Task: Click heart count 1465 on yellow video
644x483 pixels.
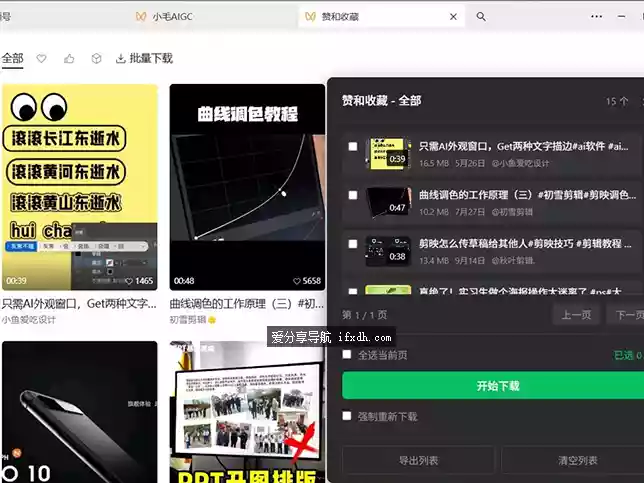Action: (140, 281)
